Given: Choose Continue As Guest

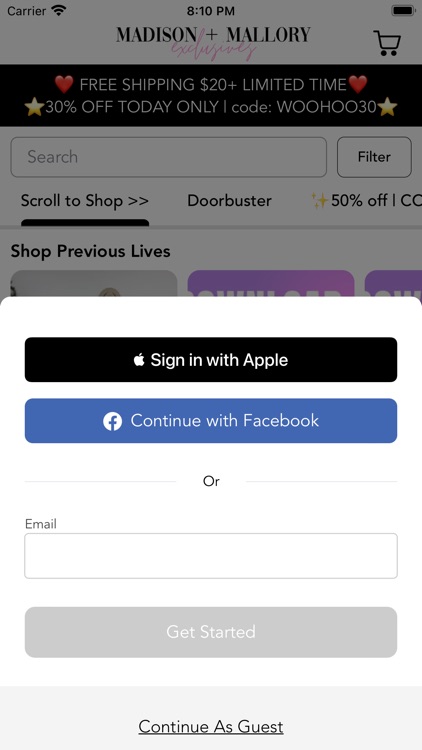Looking at the screenshot, I should (211, 727).
